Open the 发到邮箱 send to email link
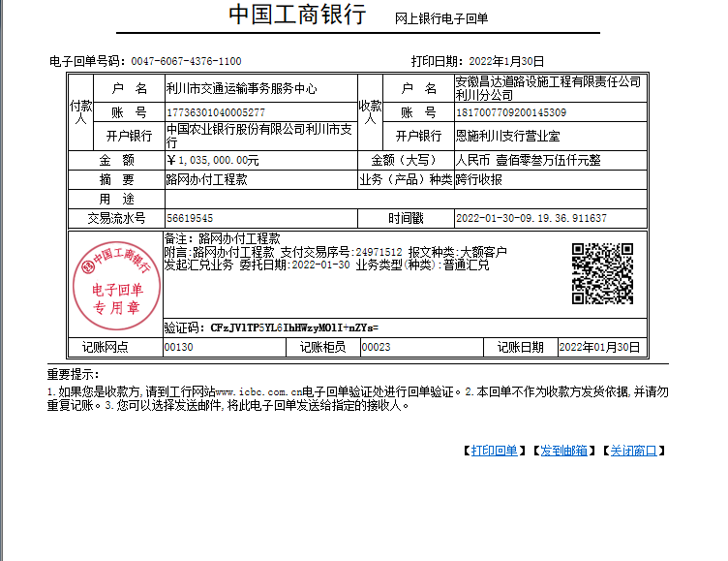 (x=562, y=451)
